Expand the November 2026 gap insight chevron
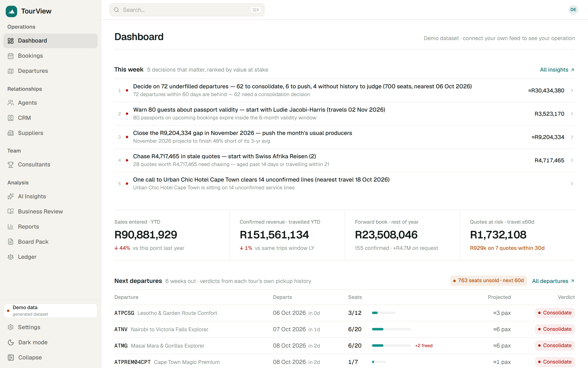Image resolution: width=588 pixels, height=368 pixels. tap(572, 137)
